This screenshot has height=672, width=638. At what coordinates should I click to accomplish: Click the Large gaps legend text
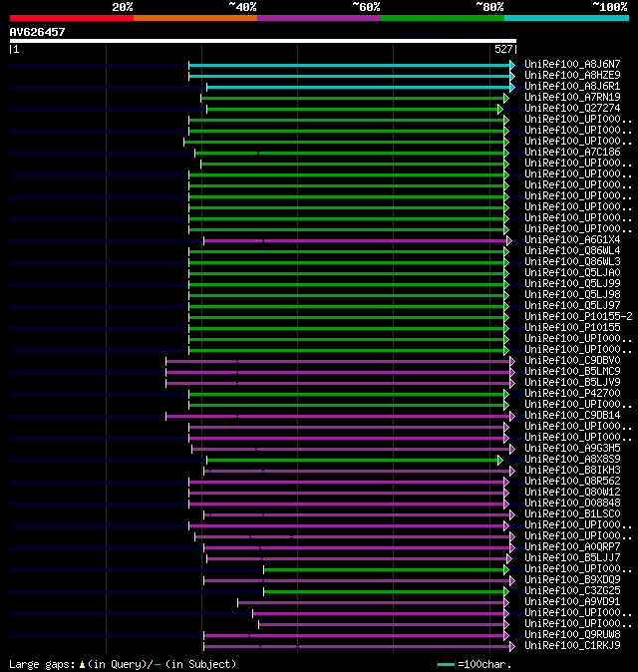pyautogui.click(x=123, y=664)
